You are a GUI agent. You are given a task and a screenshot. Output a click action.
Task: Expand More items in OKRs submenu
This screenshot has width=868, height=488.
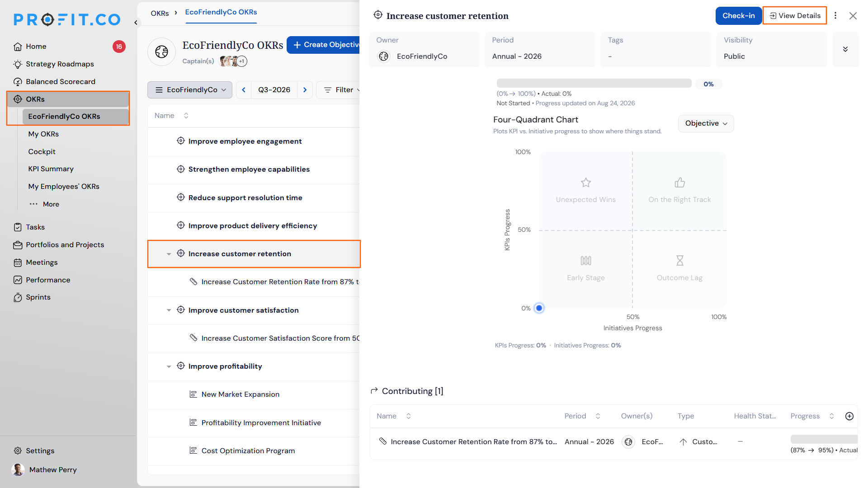44,204
